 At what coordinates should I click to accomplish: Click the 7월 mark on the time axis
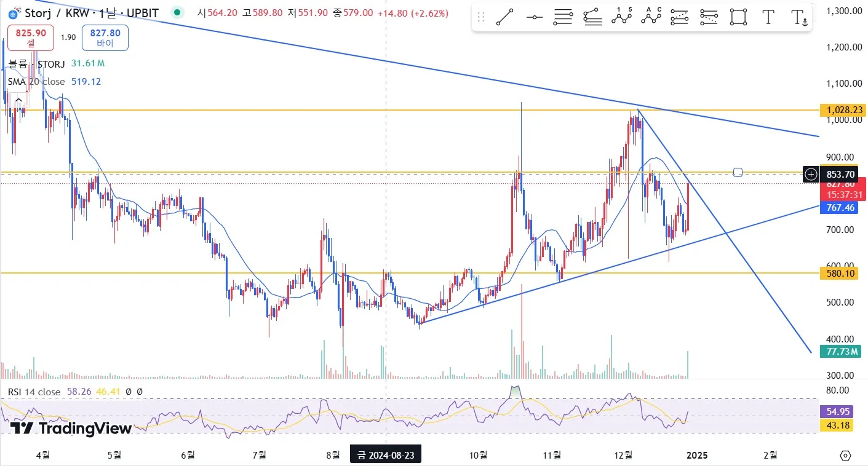[259, 456]
